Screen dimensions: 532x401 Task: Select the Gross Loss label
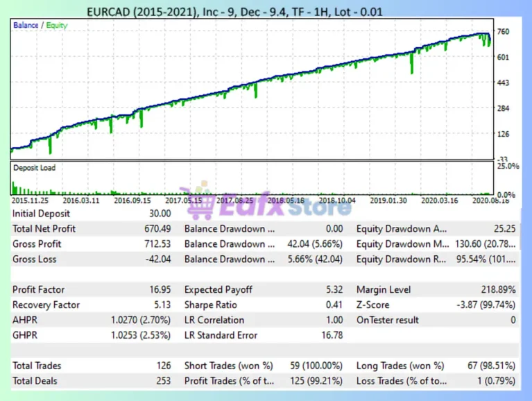(x=34, y=259)
